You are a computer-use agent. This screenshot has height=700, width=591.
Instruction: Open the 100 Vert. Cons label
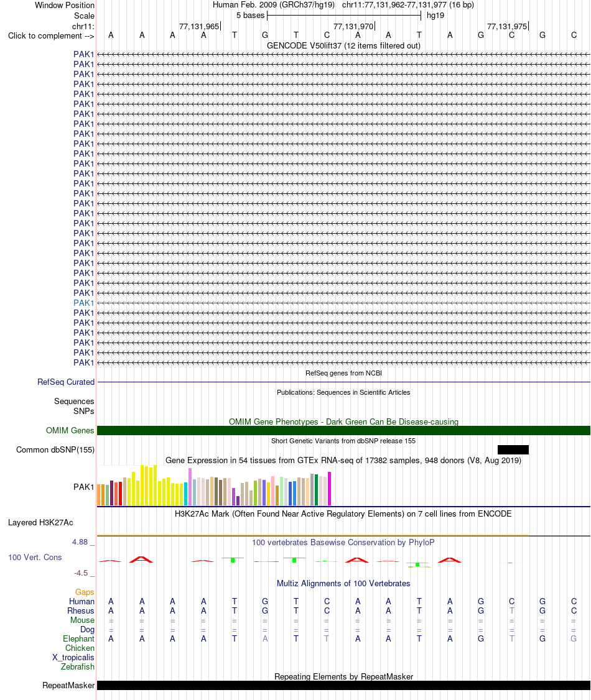pos(35,557)
